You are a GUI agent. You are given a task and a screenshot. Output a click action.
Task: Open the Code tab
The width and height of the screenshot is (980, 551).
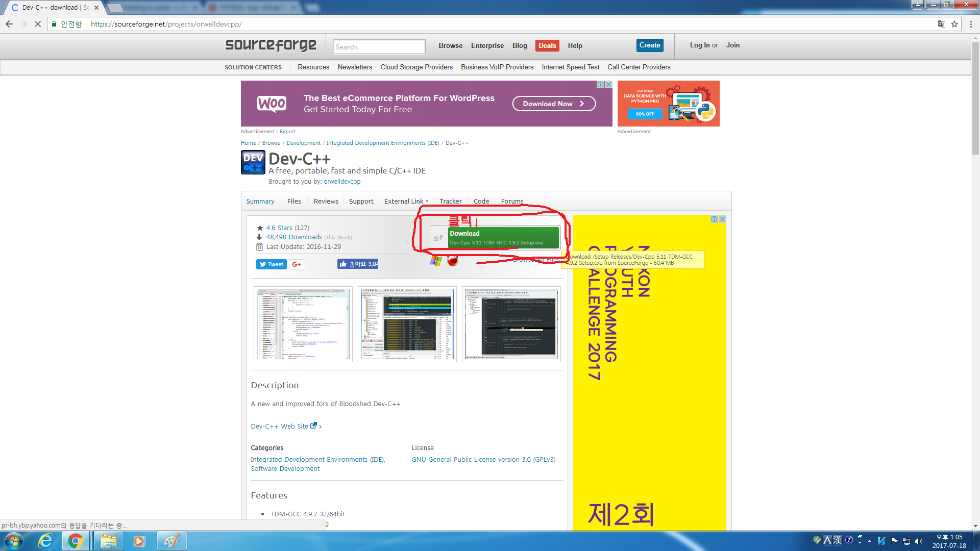[x=481, y=201]
